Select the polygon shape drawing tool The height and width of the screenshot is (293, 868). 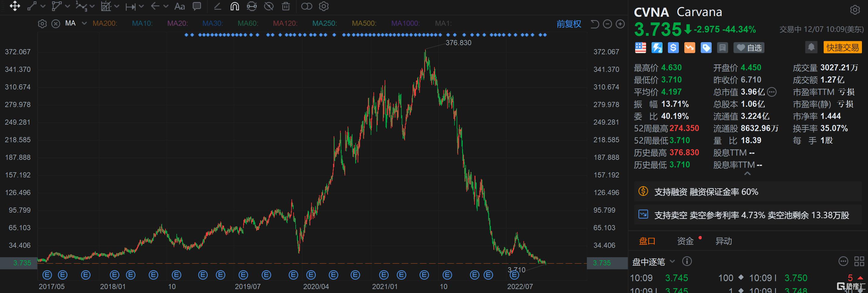(56, 6)
